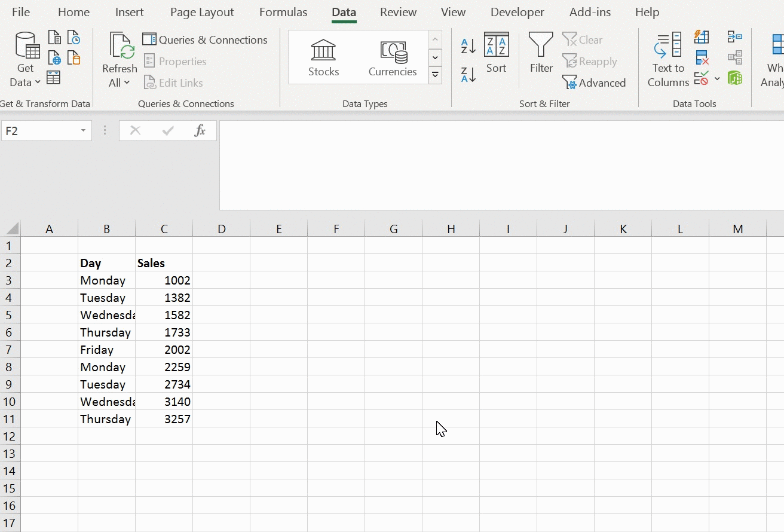Click the Flash Fill icon
The height and width of the screenshot is (532, 784).
[702, 38]
